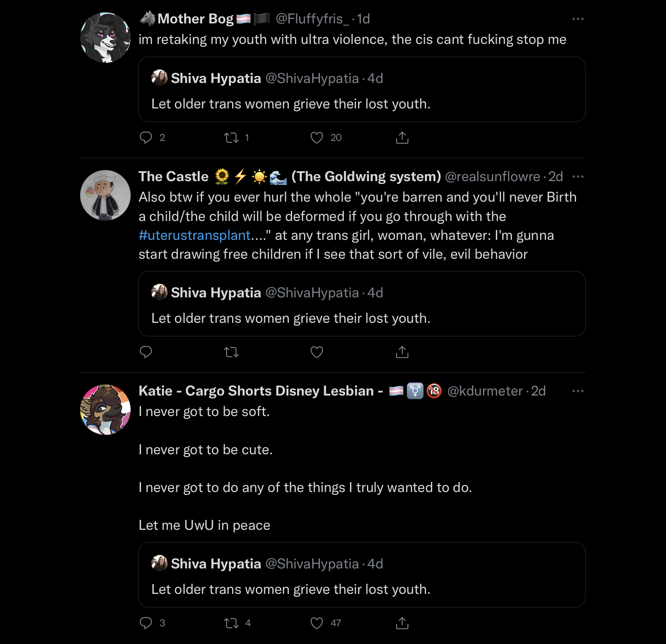Share The Castle's tweet
The height and width of the screenshot is (644, 666).
click(402, 352)
